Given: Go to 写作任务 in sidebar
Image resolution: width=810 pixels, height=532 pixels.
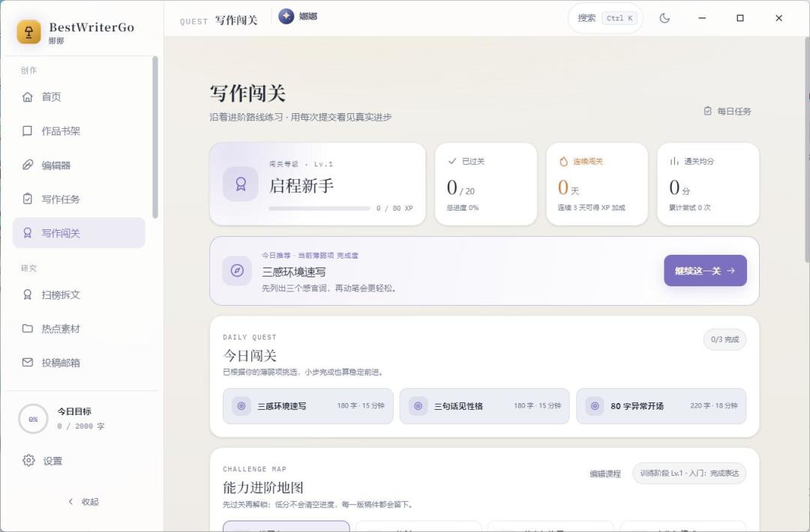Looking at the screenshot, I should (79, 199).
